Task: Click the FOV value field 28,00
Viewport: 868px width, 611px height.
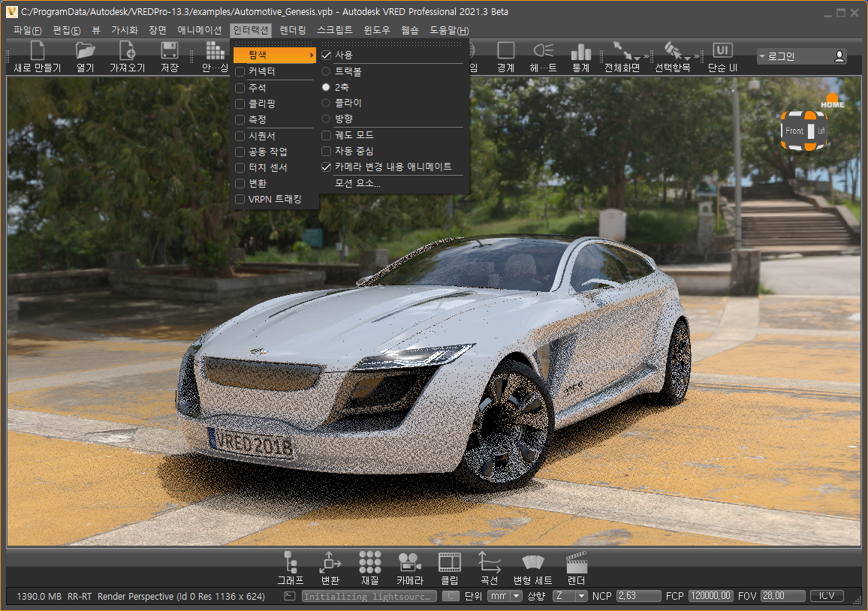Action: pos(782,596)
